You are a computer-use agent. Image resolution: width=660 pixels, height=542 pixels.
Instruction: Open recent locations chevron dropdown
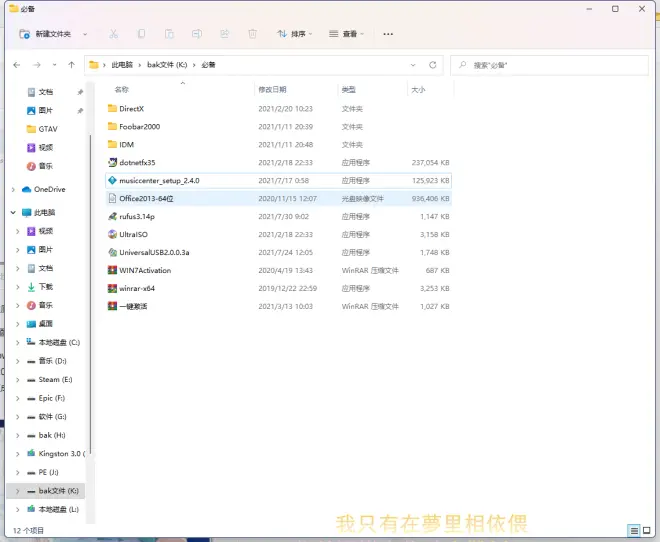54,65
